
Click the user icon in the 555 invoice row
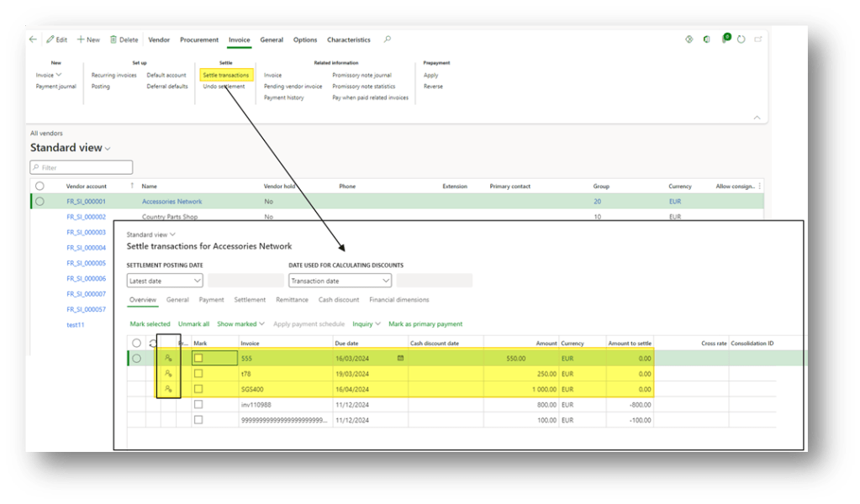(168, 358)
